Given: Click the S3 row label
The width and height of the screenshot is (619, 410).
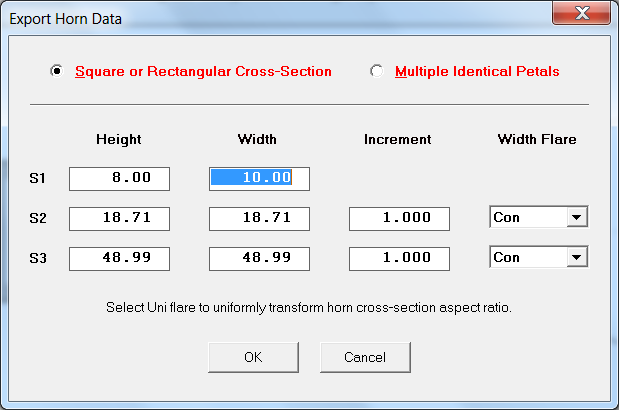Looking at the screenshot, I should (38, 258).
